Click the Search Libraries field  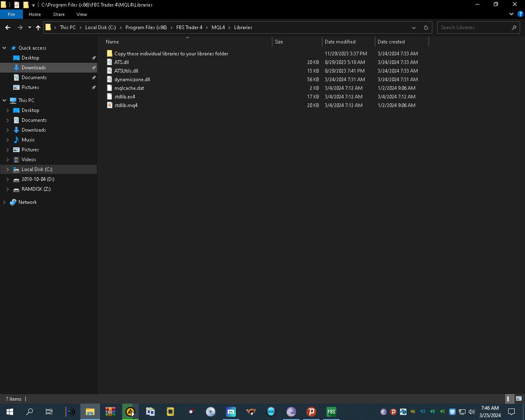coord(475,27)
